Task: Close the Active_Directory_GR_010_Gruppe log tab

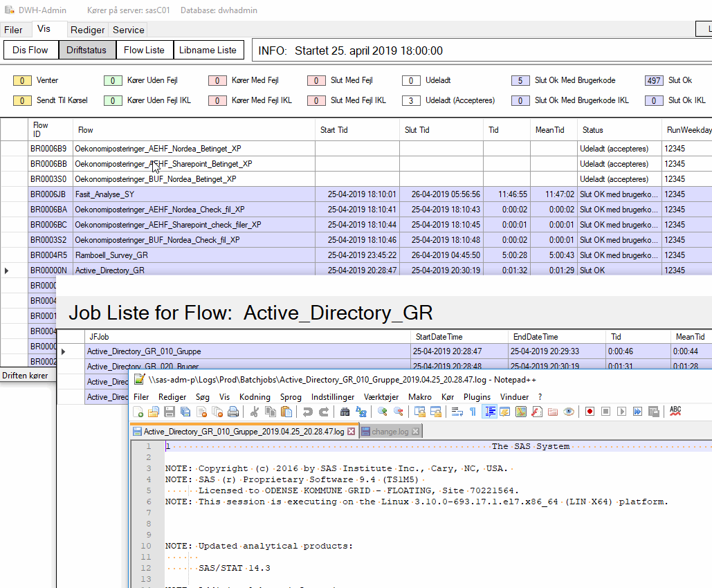Action: pyautogui.click(x=351, y=432)
